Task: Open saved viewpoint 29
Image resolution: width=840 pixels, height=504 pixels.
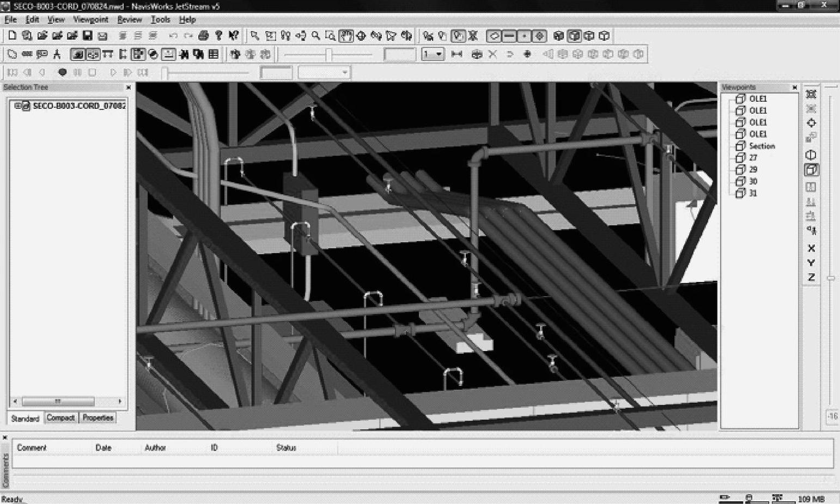Action: point(753,169)
